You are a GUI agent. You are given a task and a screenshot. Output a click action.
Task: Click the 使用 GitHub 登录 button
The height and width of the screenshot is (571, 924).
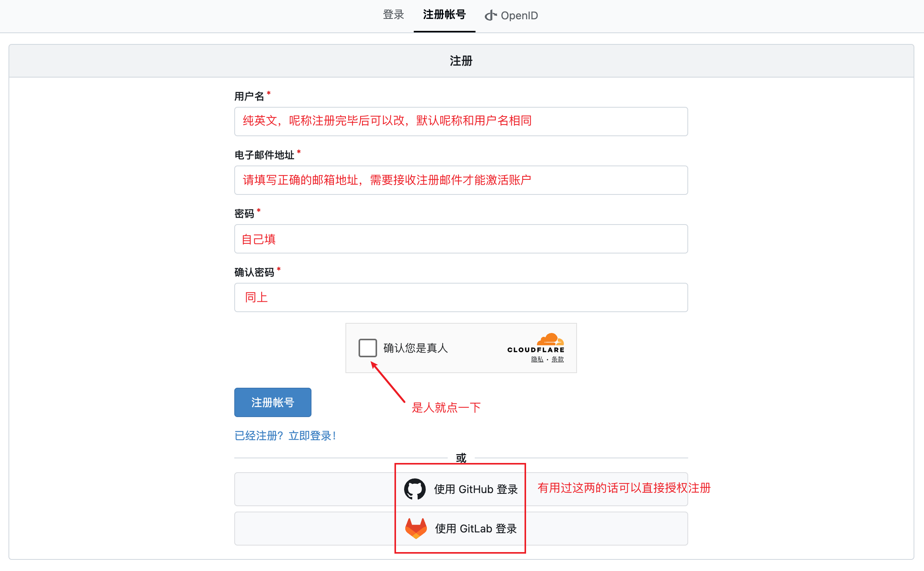tap(461, 489)
